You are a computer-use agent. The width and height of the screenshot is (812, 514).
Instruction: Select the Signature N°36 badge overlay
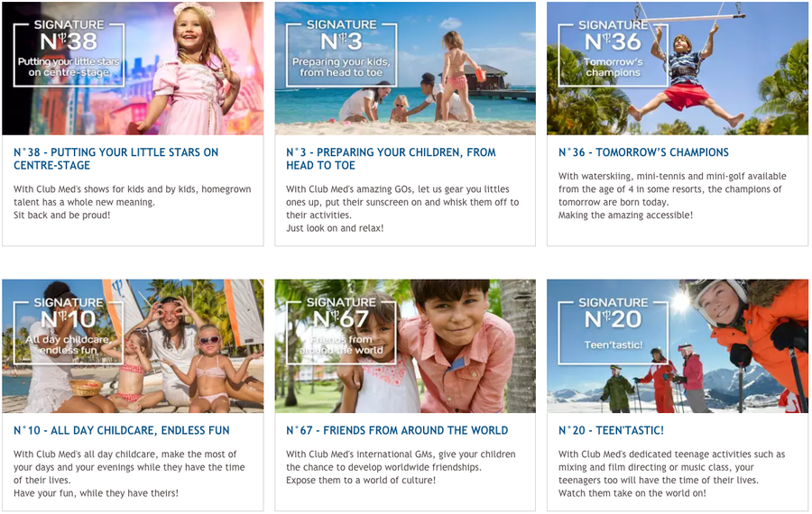tap(614, 53)
